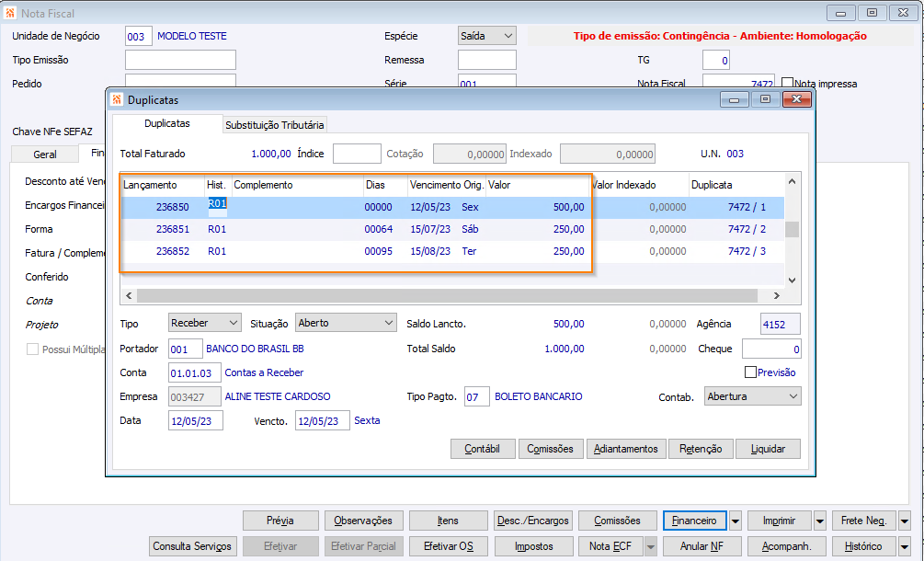The image size is (924, 561).
Task: Open the Tipo dropdown showing Receber
Action: point(205,323)
